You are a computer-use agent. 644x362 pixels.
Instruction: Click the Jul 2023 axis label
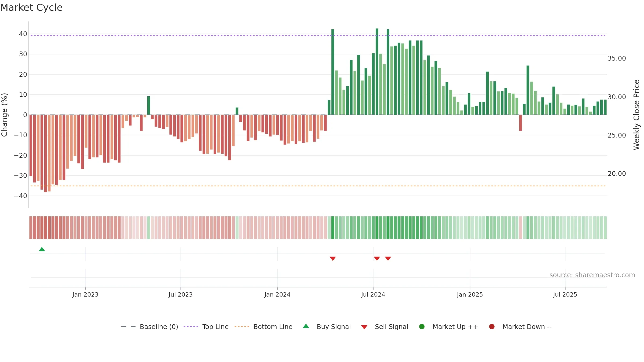(x=181, y=294)
